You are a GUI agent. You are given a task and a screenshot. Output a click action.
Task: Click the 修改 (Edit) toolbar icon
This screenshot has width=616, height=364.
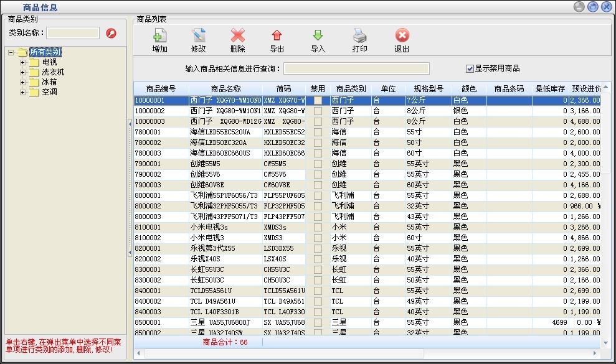coord(198,36)
